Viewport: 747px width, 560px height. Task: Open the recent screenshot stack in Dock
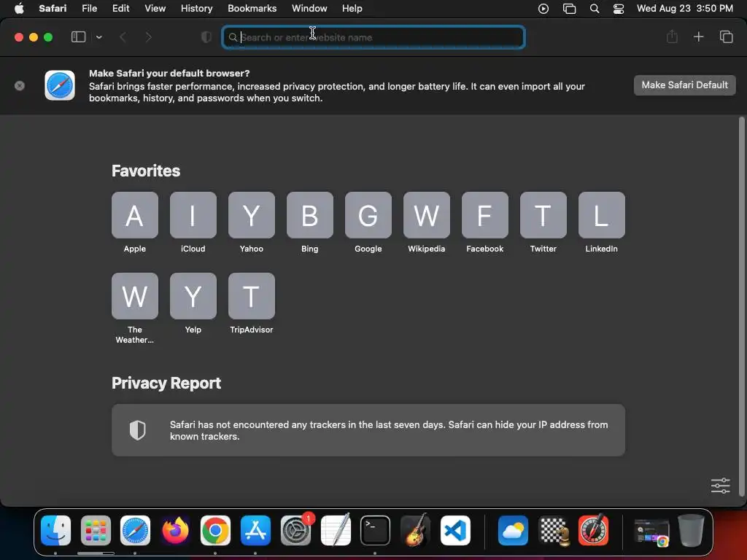coord(651,532)
